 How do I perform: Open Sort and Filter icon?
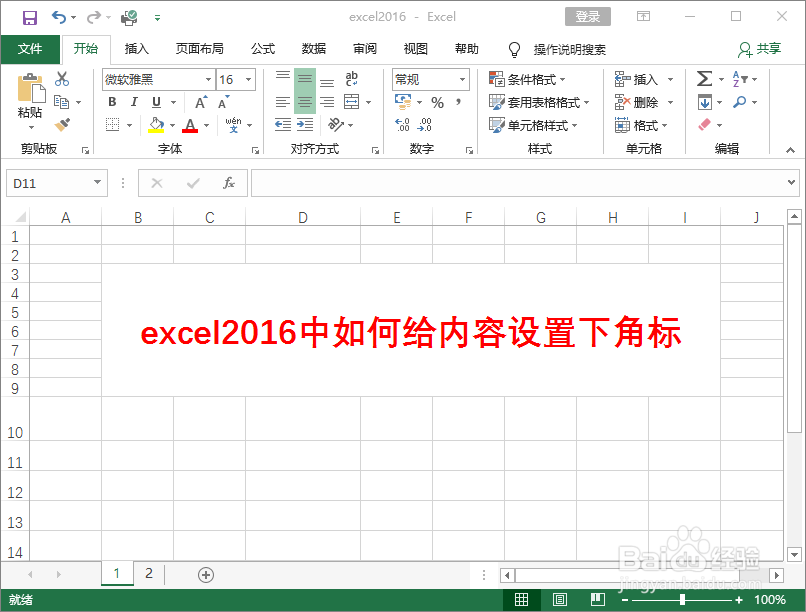(739, 79)
